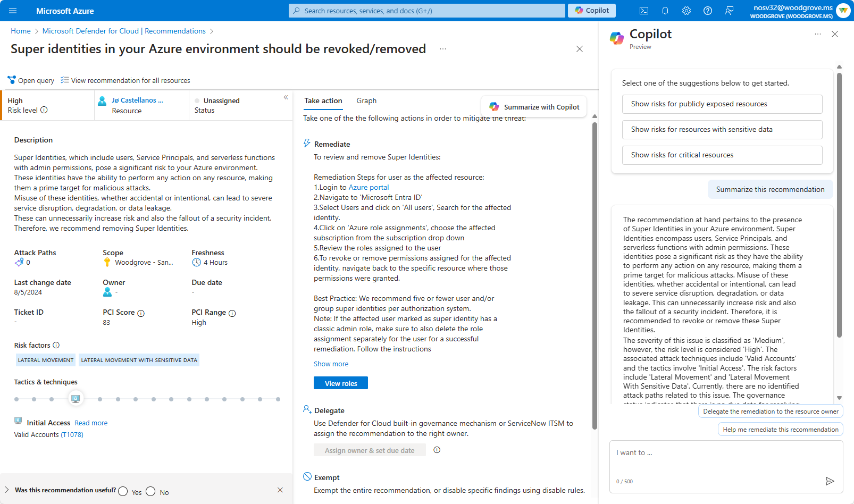
Task: Click the info icon next to Assign owner
Action: coord(437,450)
